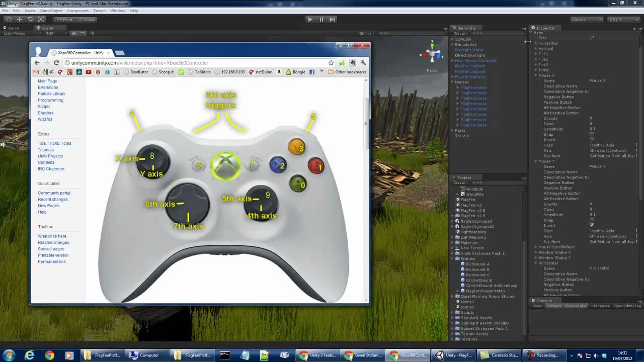This screenshot has width=644, height=362.
Task: Click the Facebook bookmark icon
Action: pyautogui.click(x=312, y=72)
